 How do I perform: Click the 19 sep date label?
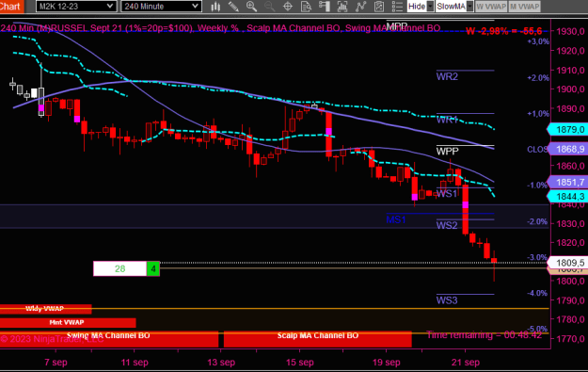click(387, 363)
